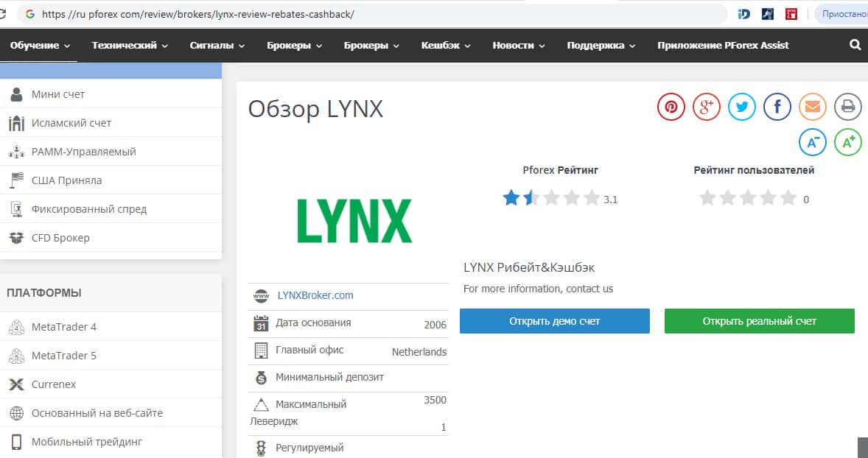
Task: Expand the Обучение menu
Action: 40,46
